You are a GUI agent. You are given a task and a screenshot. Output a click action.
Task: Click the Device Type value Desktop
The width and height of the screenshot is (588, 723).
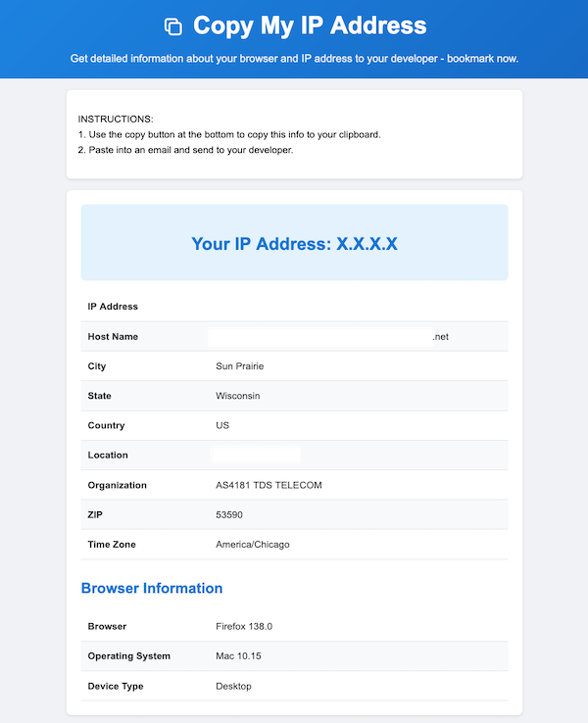tap(233, 686)
